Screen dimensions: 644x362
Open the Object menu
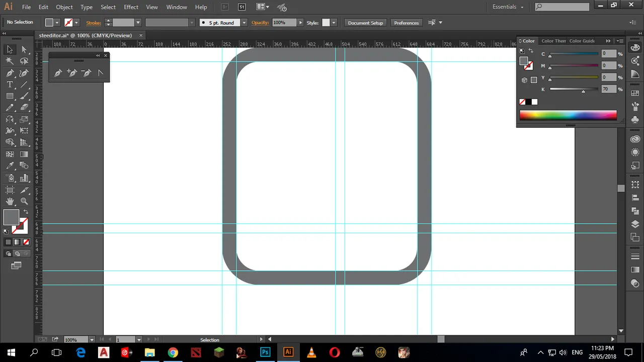(64, 7)
